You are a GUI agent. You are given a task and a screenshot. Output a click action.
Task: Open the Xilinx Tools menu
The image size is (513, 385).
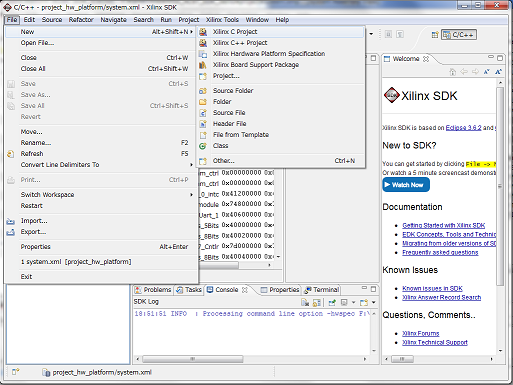pos(222,20)
